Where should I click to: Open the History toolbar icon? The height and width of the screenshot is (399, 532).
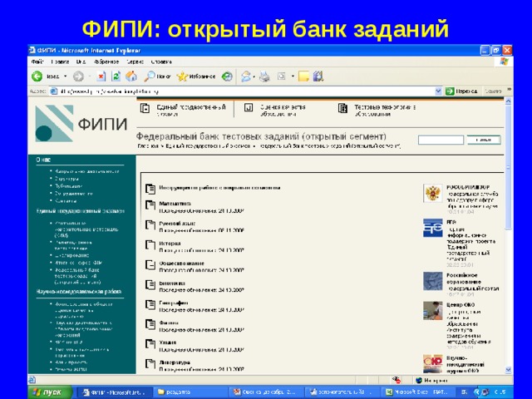pos(227,76)
